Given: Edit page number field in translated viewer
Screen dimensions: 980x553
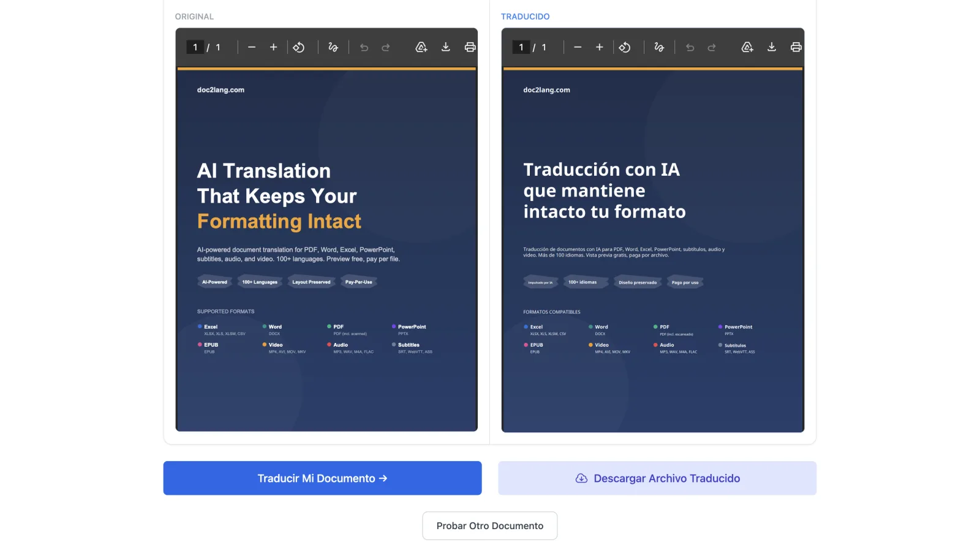Looking at the screenshot, I should click(521, 47).
